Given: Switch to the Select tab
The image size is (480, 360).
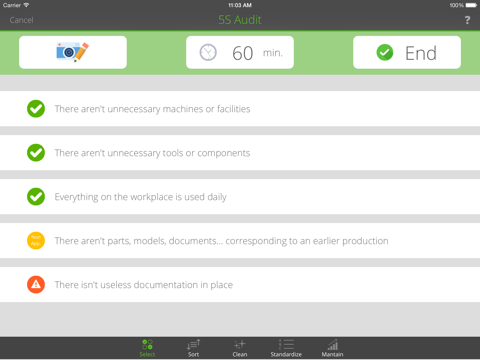Looking at the screenshot, I should pyautogui.click(x=147, y=348).
